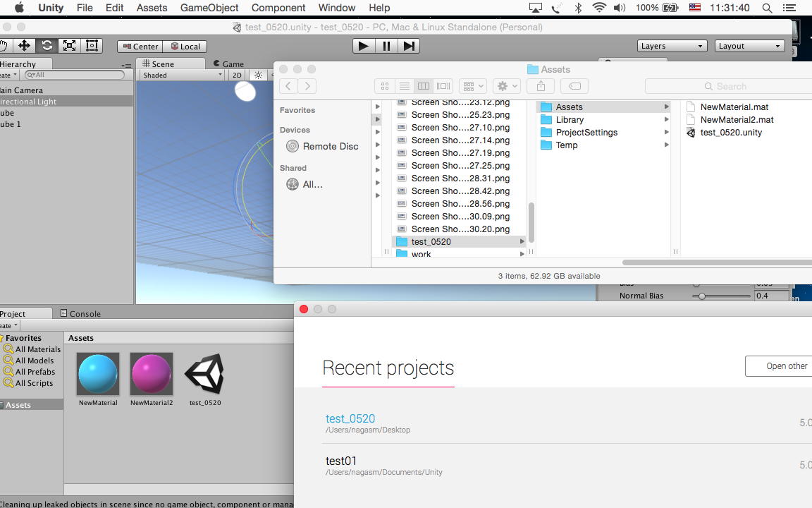Select Directional Light in Hierarchy
Image resolution: width=812 pixels, height=508 pixels.
click(66, 102)
